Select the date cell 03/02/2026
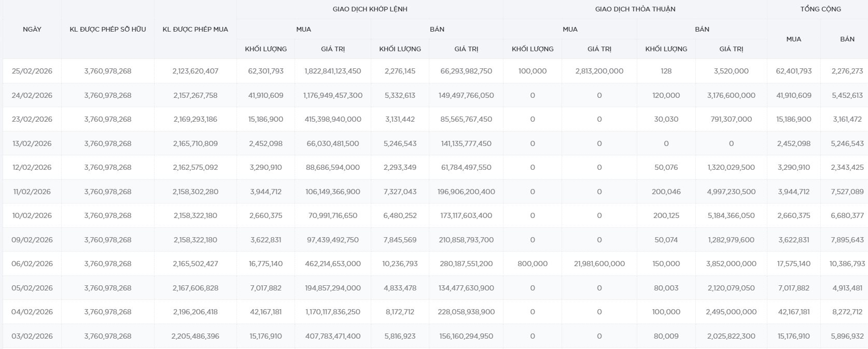868x349 pixels. (x=32, y=337)
